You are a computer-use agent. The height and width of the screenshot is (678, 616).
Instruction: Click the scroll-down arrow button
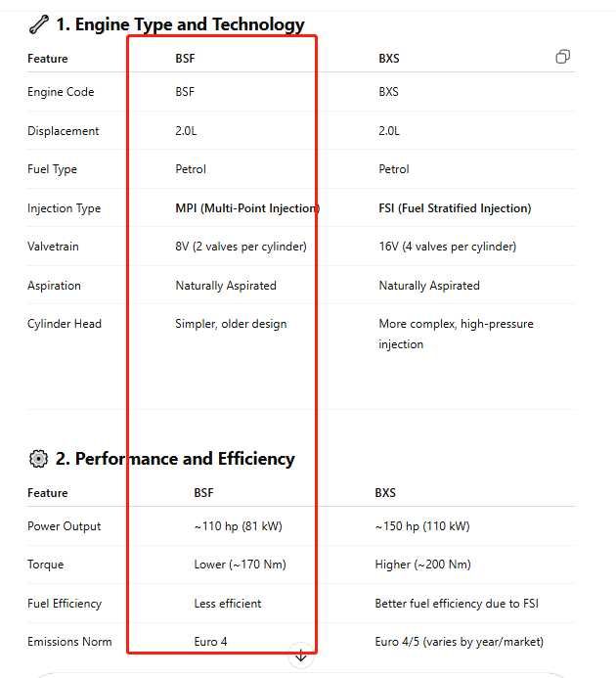[x=301, y=656]
